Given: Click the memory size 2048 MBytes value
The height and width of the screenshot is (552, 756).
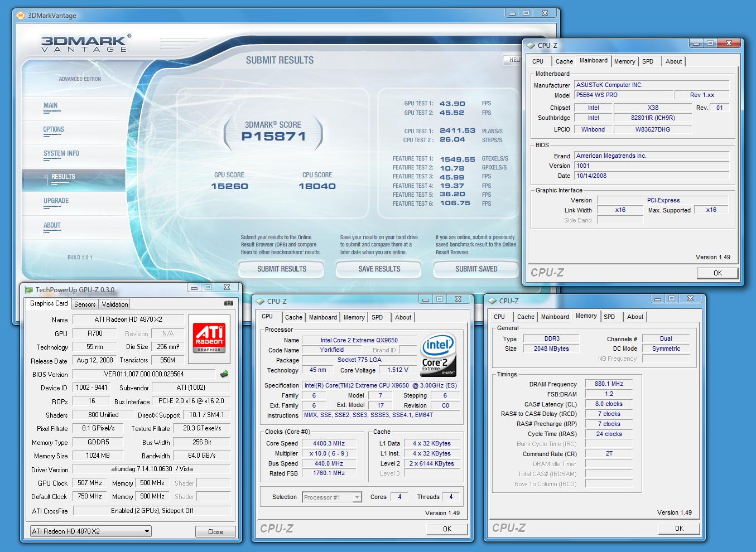Looking at the screenshot, I should point(551,349).
